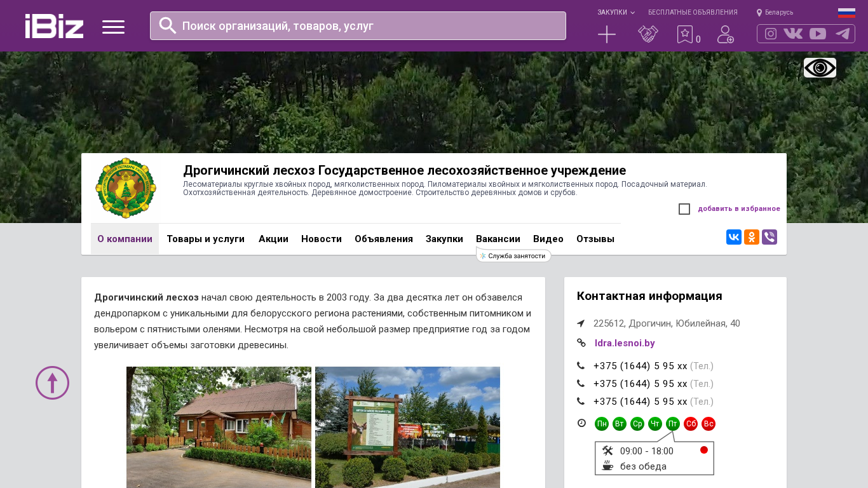Click the scroll-to-top arrow button

coord(52,383)
